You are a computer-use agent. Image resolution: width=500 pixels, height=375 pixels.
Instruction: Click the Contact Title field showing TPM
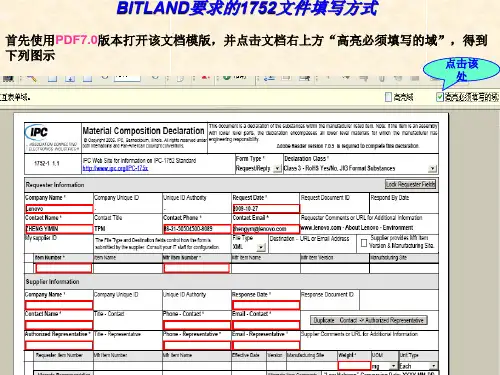tap(128, 229)
